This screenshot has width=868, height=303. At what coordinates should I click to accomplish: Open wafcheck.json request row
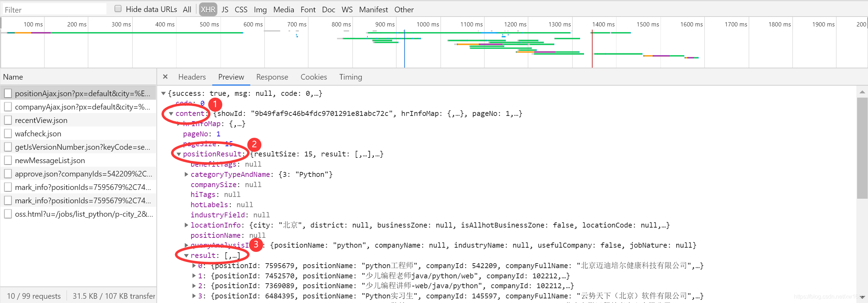pos(78,134)
